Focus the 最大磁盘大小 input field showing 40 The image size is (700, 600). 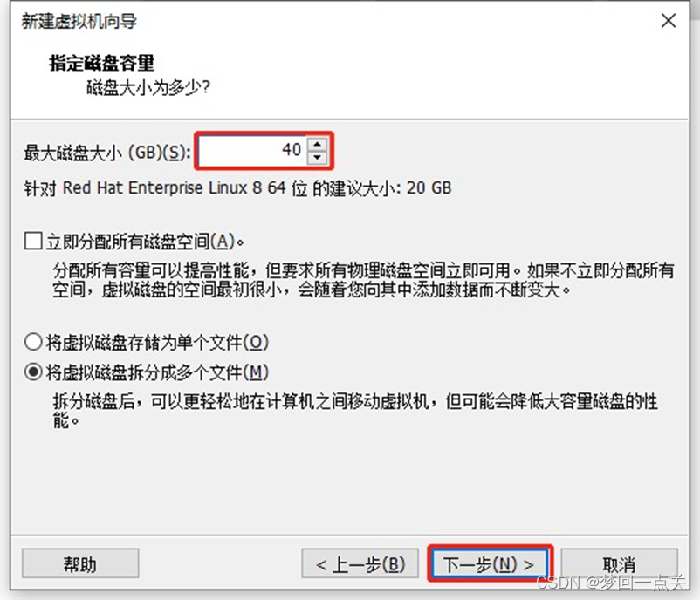[252, 150]
